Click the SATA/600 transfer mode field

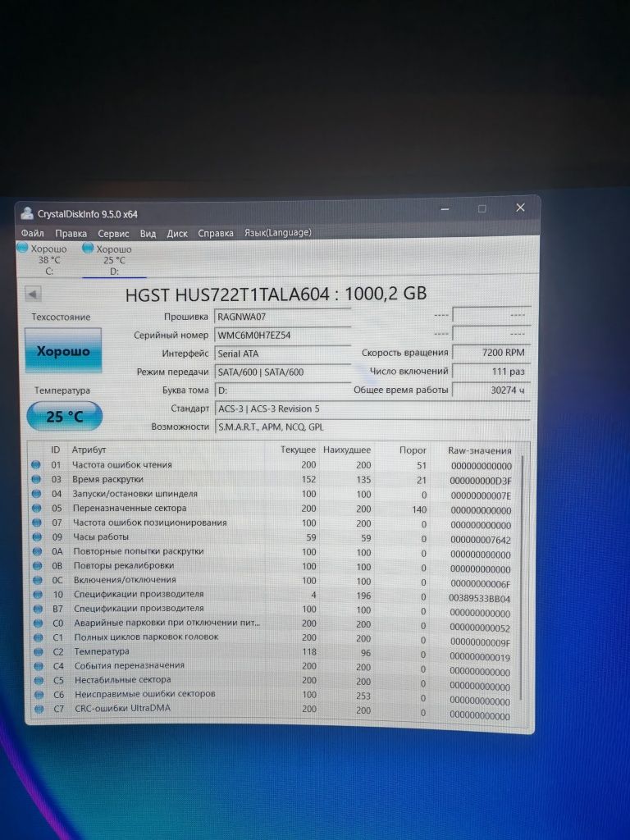click(282, 372)
